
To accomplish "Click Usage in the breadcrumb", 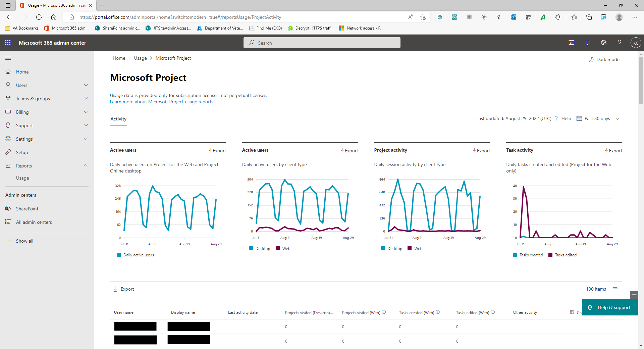I will [x=140, y=58].
